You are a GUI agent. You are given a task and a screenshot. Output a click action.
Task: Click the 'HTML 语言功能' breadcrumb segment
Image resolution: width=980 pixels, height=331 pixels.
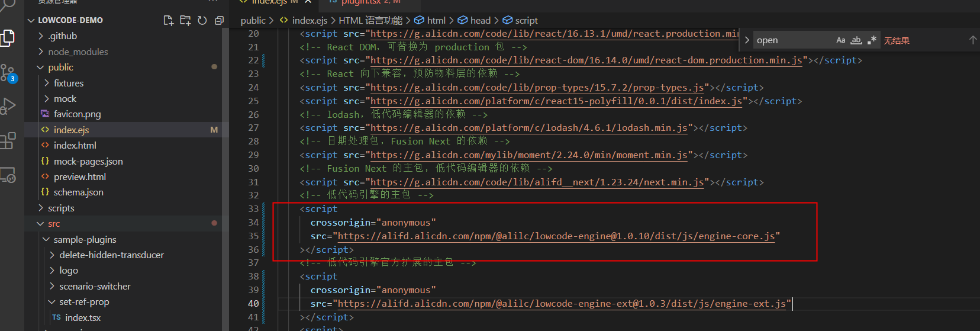point(370,21)
